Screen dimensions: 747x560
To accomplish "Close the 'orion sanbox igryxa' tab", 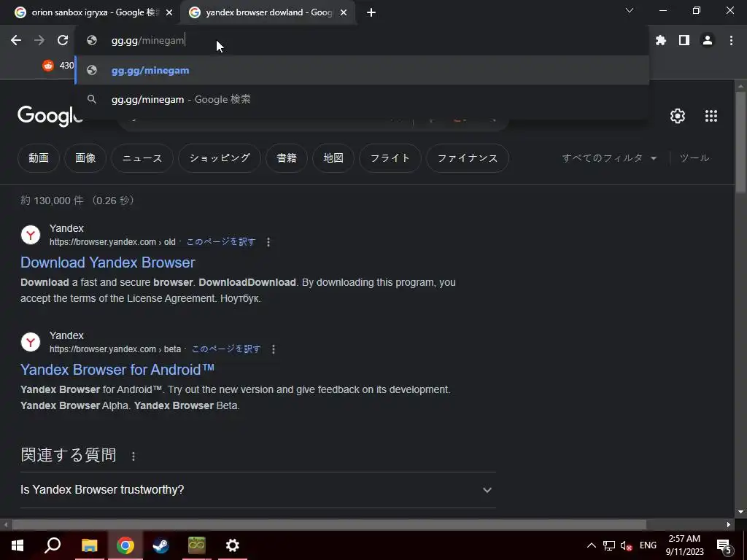I will point(169,13).
